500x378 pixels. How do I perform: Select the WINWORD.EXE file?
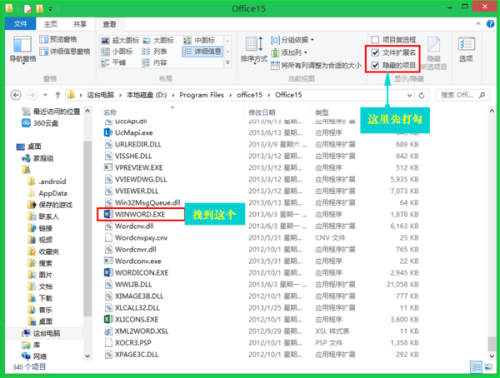tap(140, 214)
